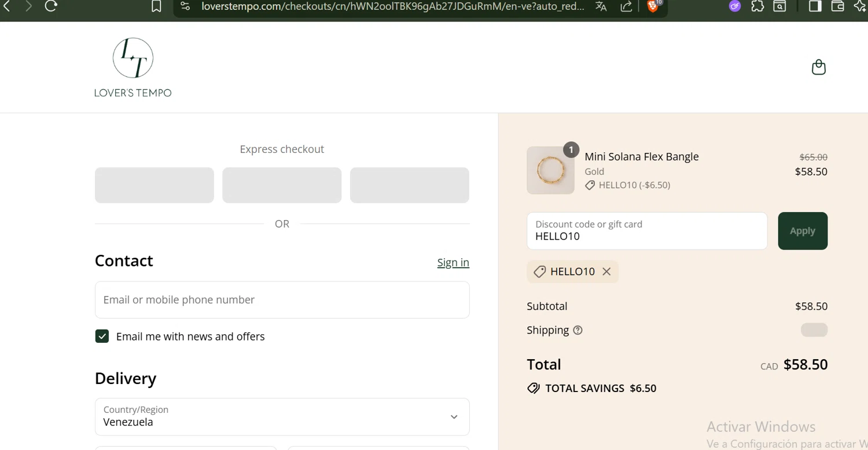Screen dimensions: 868x450
Task: Open the Leo AI sparkle icon
Action: 859,6
